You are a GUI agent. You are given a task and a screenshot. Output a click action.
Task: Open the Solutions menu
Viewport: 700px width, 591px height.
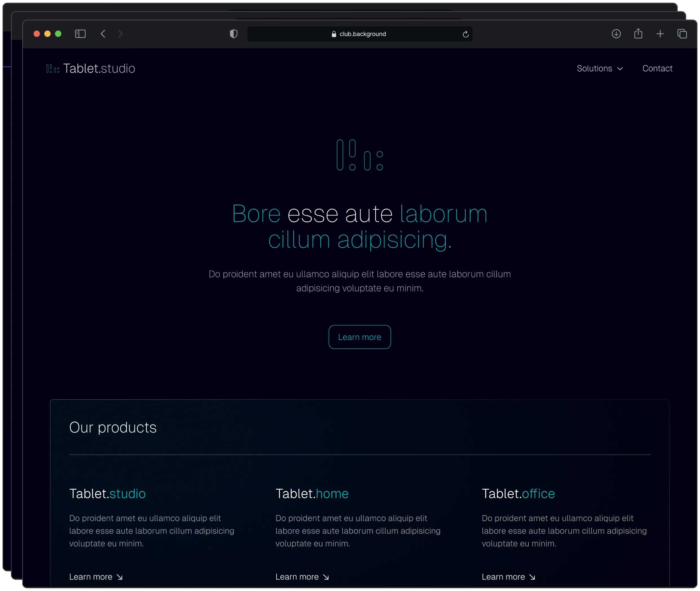tap(600, 68)
